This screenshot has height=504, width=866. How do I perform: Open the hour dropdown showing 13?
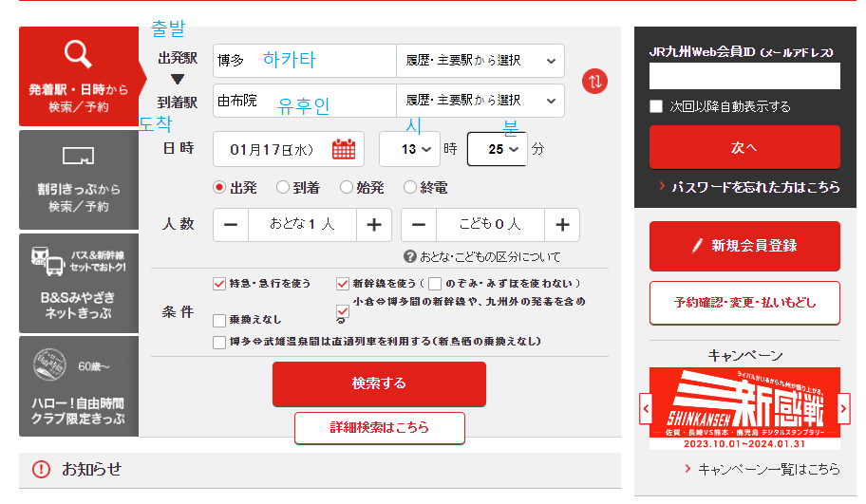409,149
